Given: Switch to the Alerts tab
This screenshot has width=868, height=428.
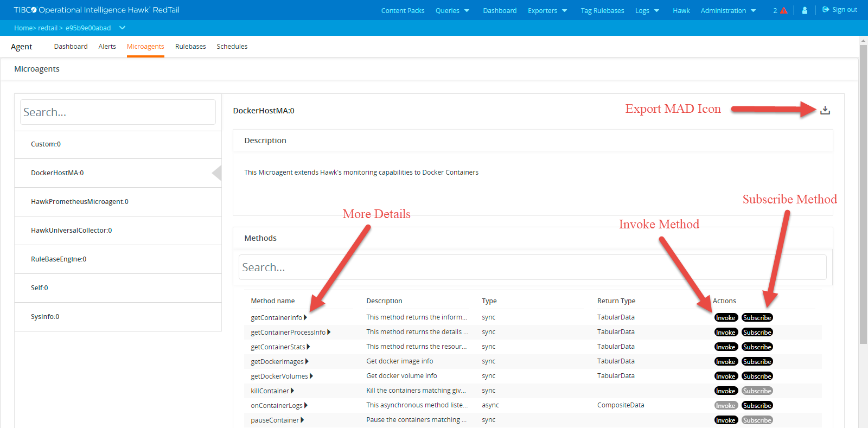Looking at the screenshot, I should coord(107,47).
